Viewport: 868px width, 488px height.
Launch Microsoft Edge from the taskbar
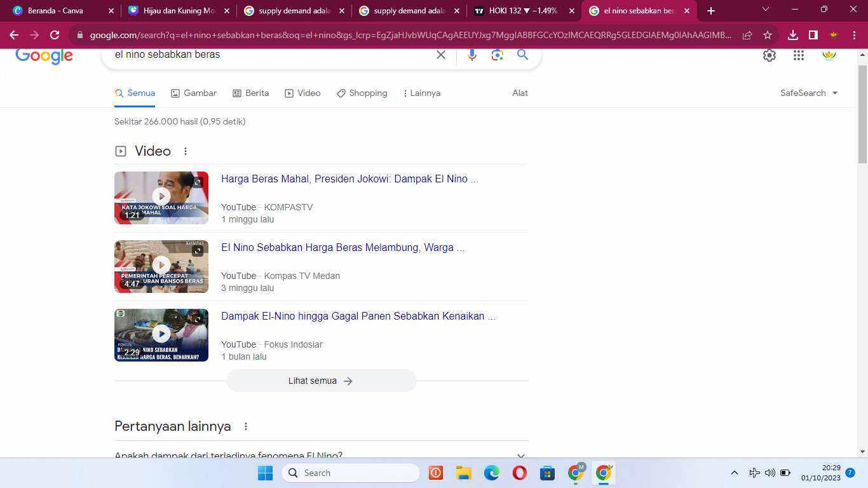pyautogui.click(x=492, y=473)
